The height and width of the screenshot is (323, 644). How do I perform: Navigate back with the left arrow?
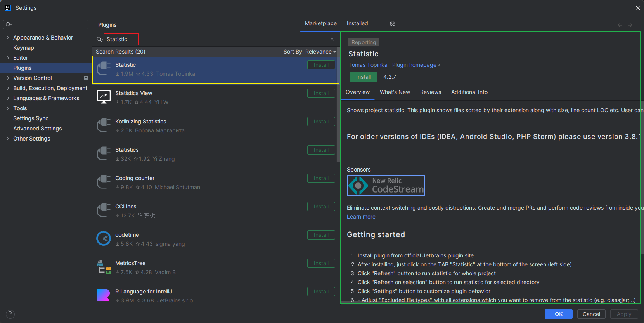pyautogui.click(x=620, y=25)
